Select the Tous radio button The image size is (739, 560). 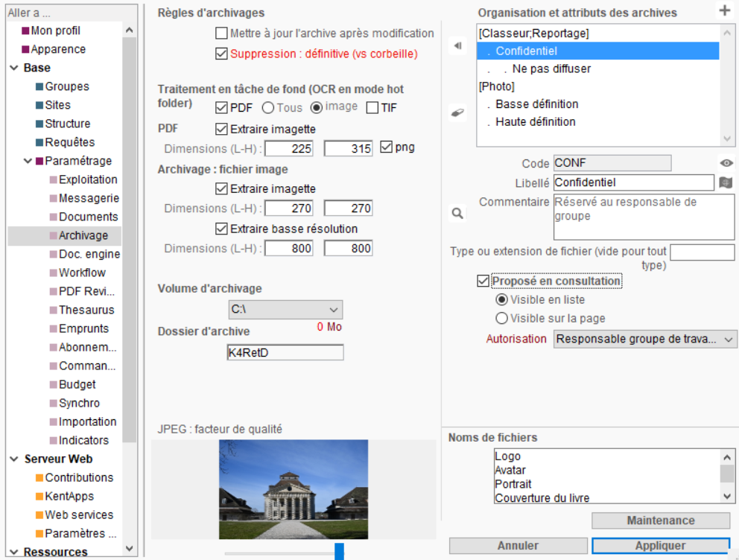point(267,108)
